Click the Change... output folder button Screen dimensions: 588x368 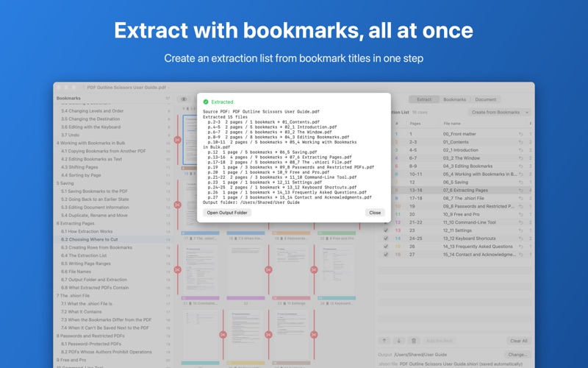(x=517, y=355)
